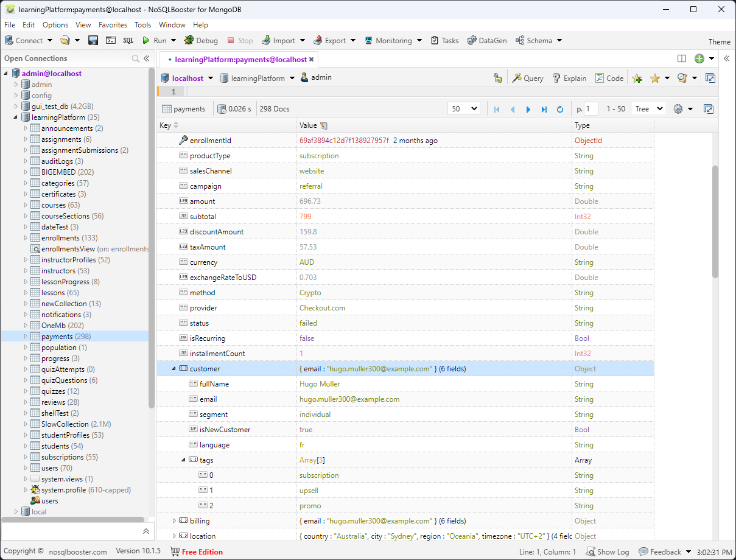Open the localhost connection dropdown

(210, 78)
